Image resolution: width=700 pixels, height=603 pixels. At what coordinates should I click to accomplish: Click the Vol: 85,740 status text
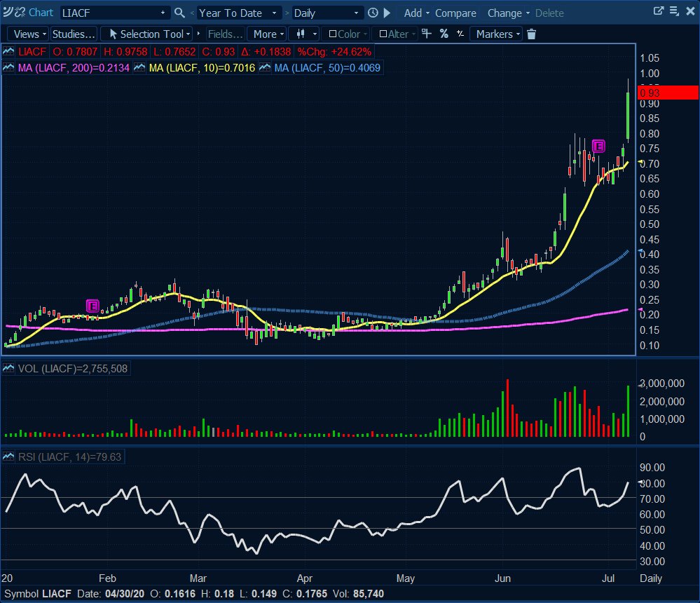coord(359,594)
